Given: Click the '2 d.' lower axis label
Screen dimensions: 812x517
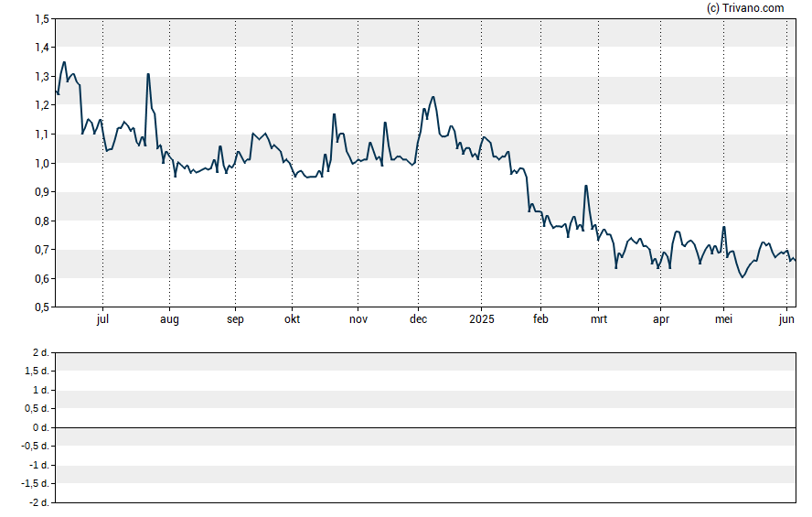Looking at the screenshot, I should [x=40, y=353].
